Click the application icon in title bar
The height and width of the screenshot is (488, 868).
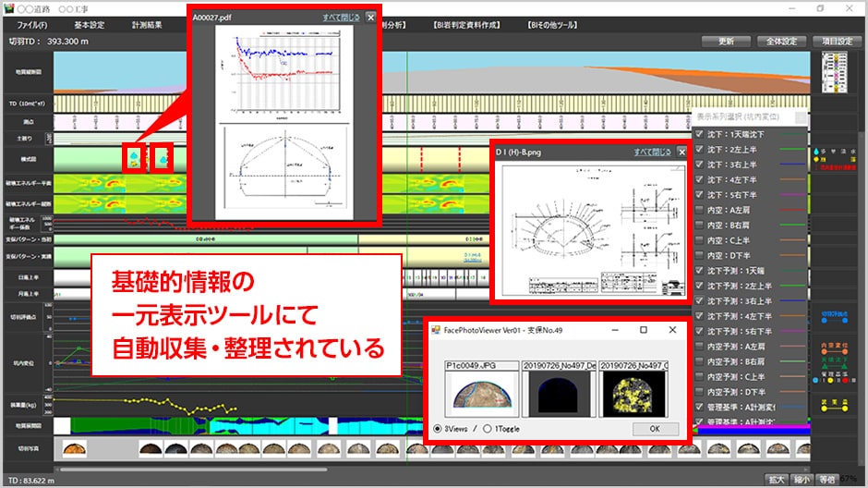[8, 8]
